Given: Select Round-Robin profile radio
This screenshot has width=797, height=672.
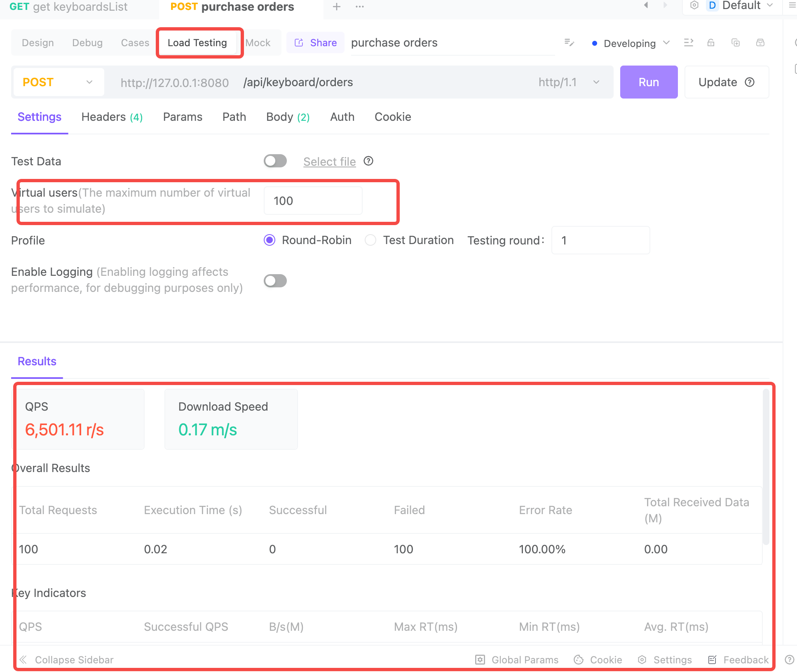Looking at the screenshot, I should coord(270,240).
